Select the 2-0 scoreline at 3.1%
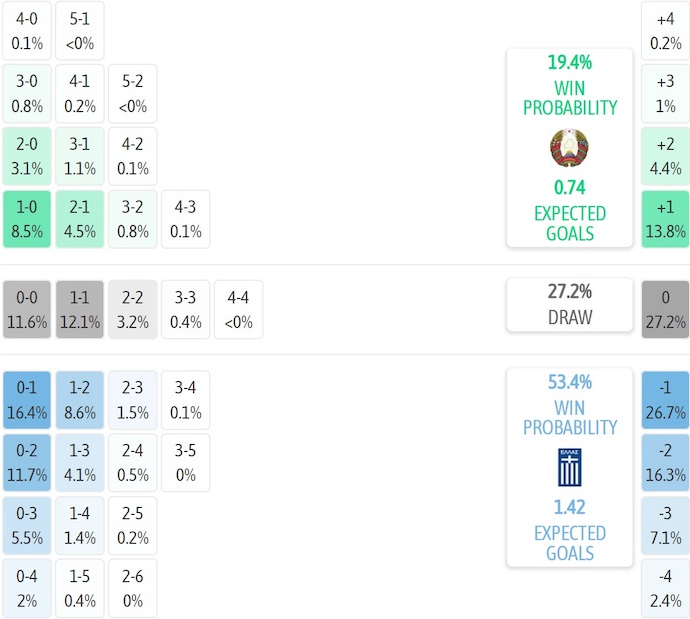Screen dimensions: 690x619 (x=27, y=157)
